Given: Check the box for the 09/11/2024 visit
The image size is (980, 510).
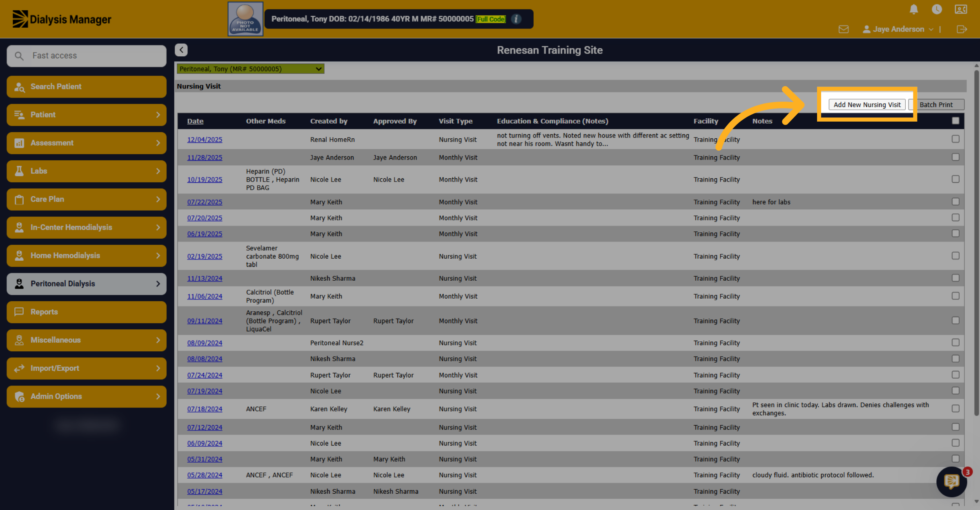Looking at the screenshot, I should tap(955, 321).
